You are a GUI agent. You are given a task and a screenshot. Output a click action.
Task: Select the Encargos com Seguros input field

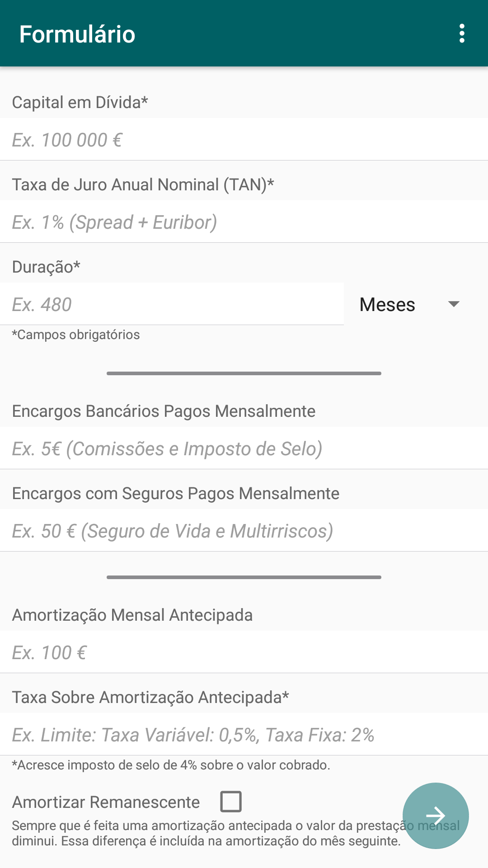pos(244,531)
